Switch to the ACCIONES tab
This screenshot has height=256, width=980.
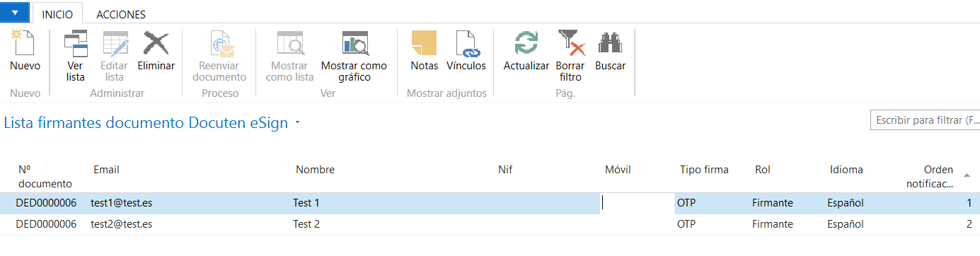coord(121,14)
